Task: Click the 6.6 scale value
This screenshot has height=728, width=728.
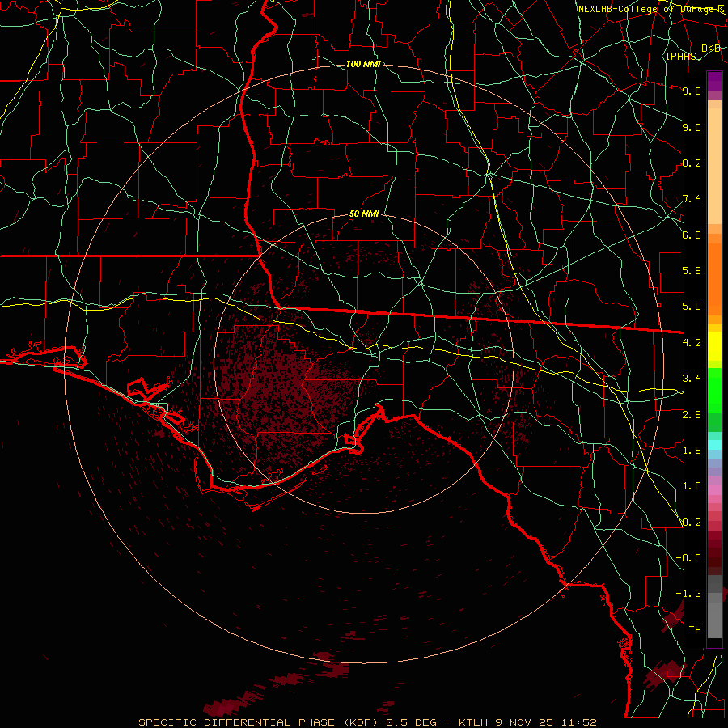Action: tap(692, 235)
